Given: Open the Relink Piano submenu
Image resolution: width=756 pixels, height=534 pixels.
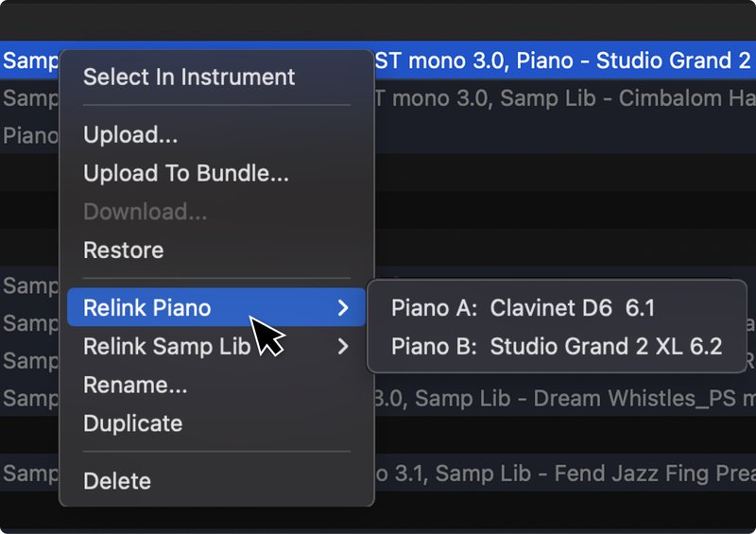Looking at the screenshot, I should (216, 307).
